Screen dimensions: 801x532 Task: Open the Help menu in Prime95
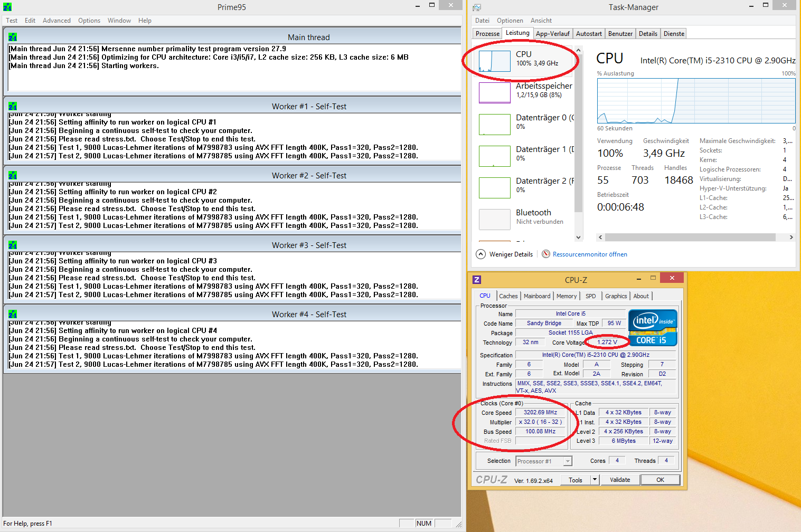click(145, 21)
